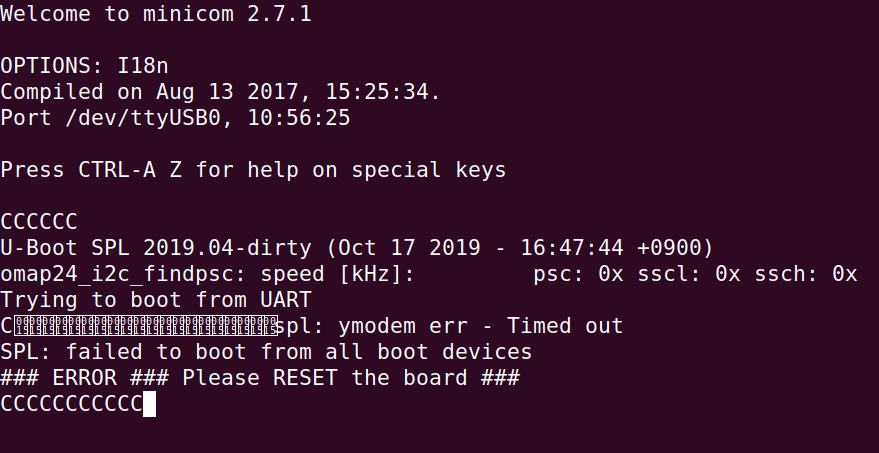Click the garbled block characters before "spl:"
The height and width of the screenshot is (453, 879).
click(143, 326)
